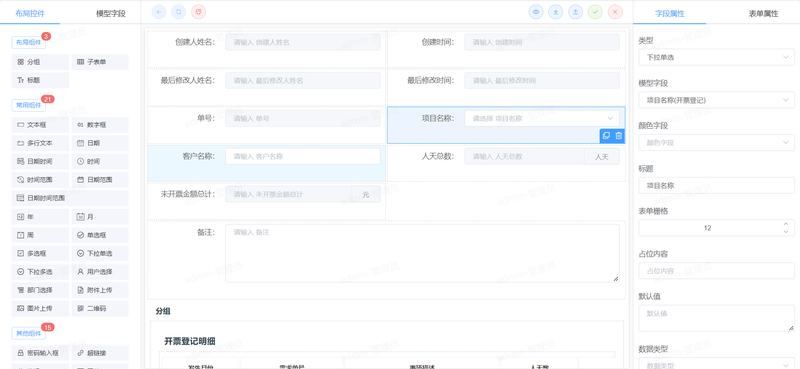Open the 颜色字段 dropdown
The height and width of the screenshot is (369, 800).
[716, 142]
